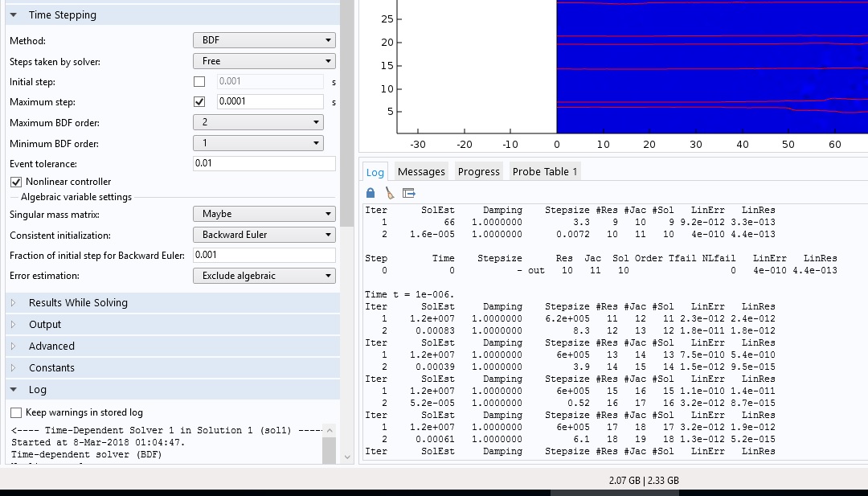
Task: Clear the log with the broom icon
Action: pos(390,193)
